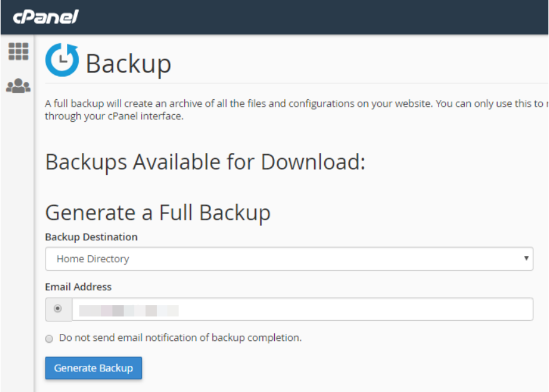Click the Generate Backup button

(x=94, y=368)
